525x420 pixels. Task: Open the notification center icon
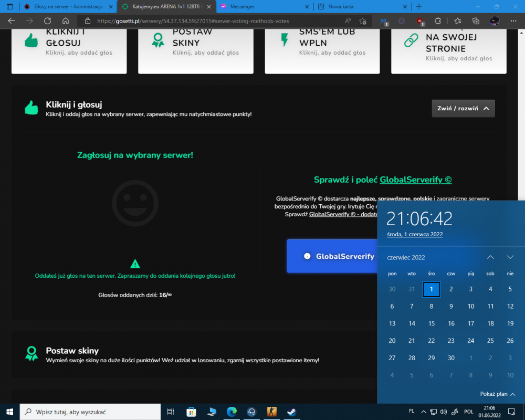click(x=511, y=412)
